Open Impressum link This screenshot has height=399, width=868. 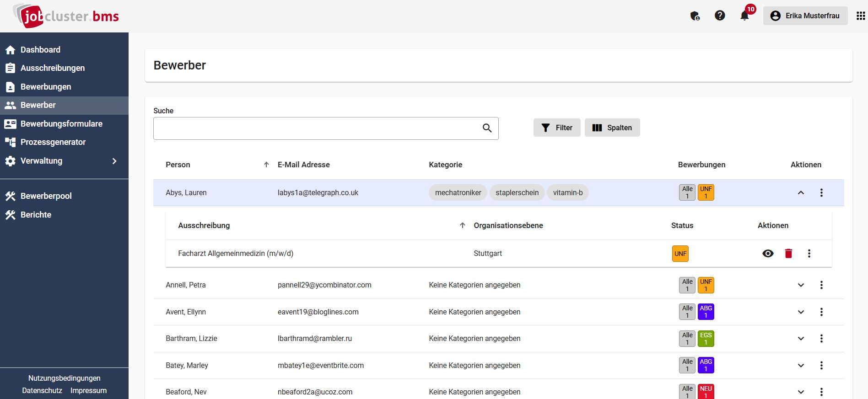[88, 390]
